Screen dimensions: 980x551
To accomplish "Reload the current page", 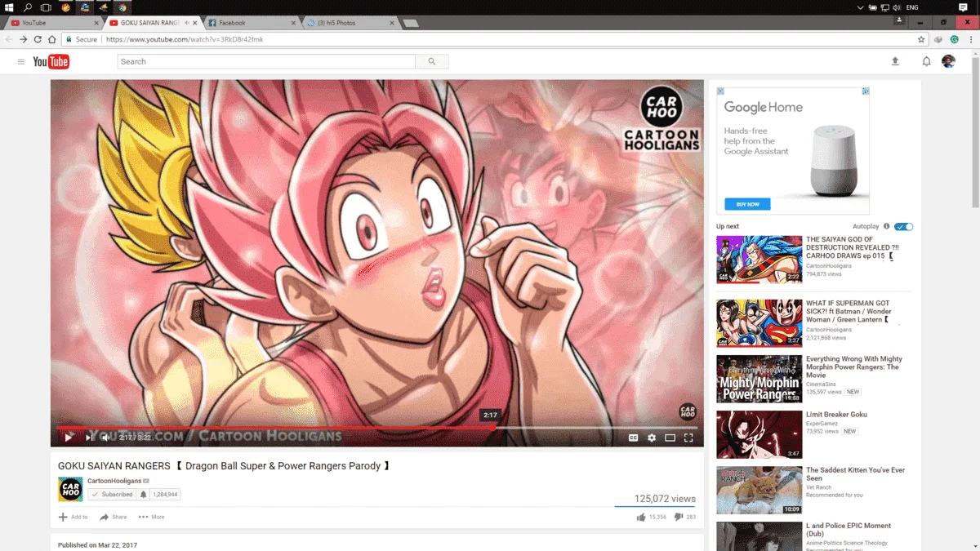I will (38, 39).
